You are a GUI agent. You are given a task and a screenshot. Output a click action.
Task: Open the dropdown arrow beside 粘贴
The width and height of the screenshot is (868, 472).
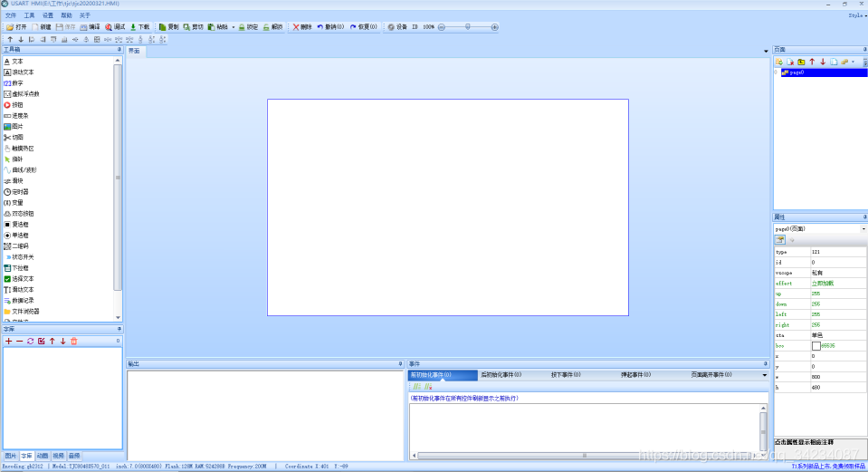pyautogui.click(x=233, y=27)
